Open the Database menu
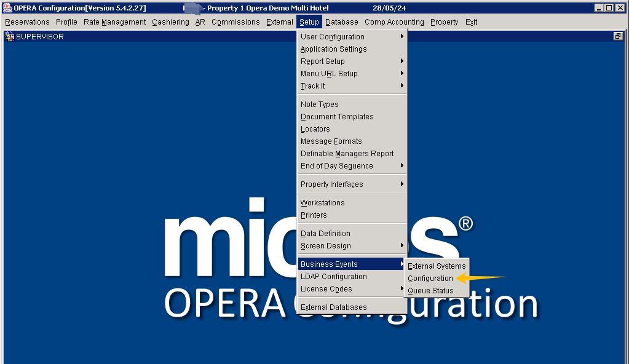The image size is (629, 364). click(x=342, y=22)
